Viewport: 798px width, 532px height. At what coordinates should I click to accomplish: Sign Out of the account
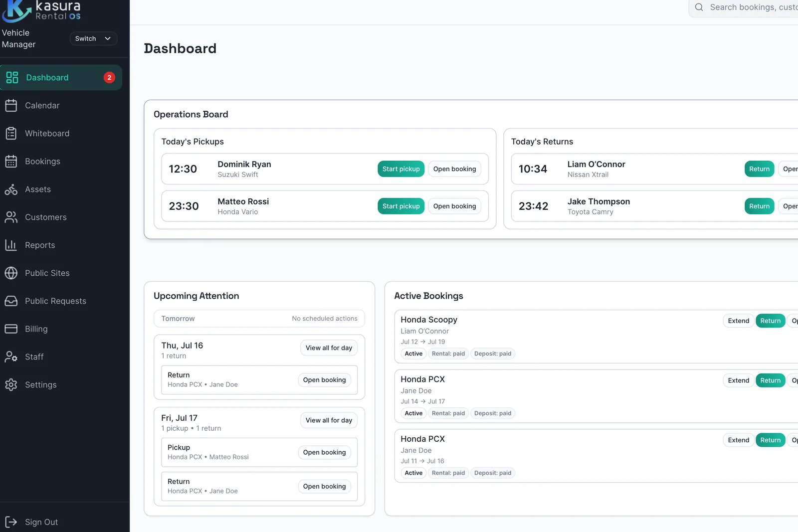click(61, 522)
